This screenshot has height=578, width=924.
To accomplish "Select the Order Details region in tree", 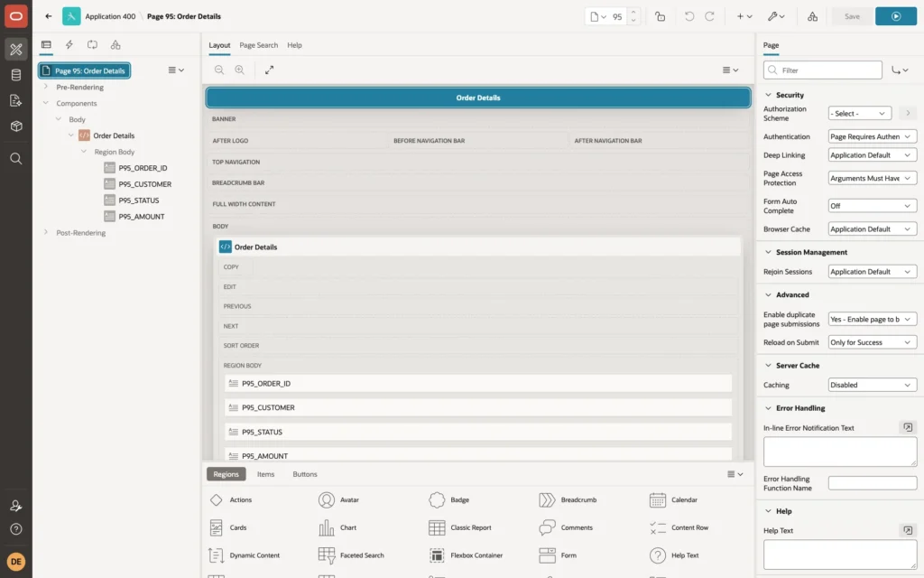I will click(x=113, y=135).
